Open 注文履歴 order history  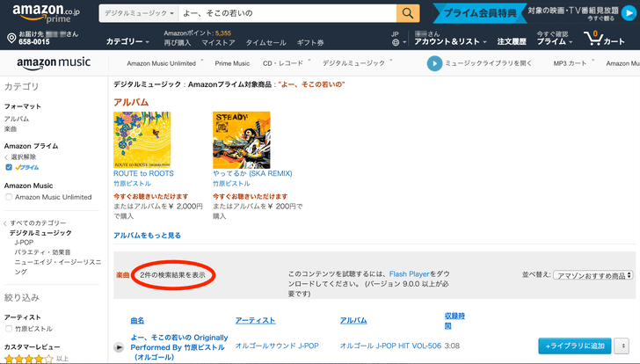click(x=512, y=41)
